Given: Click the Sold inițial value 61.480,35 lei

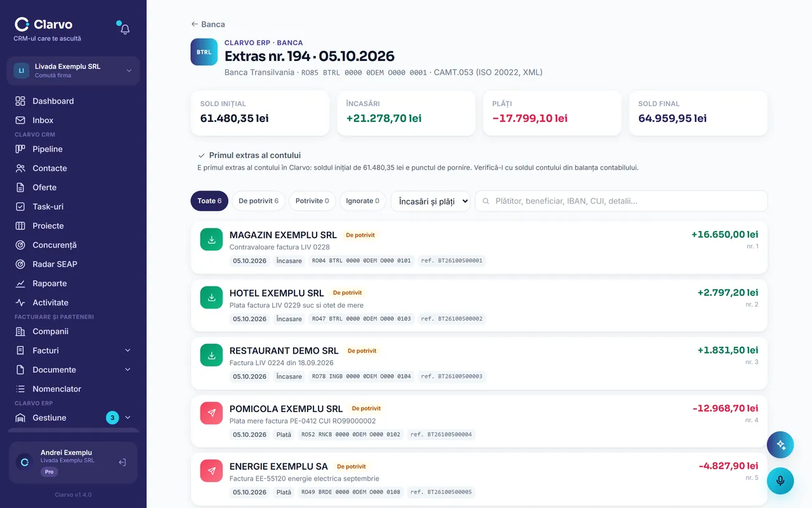Looking at the screenshot, I should pos(235,118).
